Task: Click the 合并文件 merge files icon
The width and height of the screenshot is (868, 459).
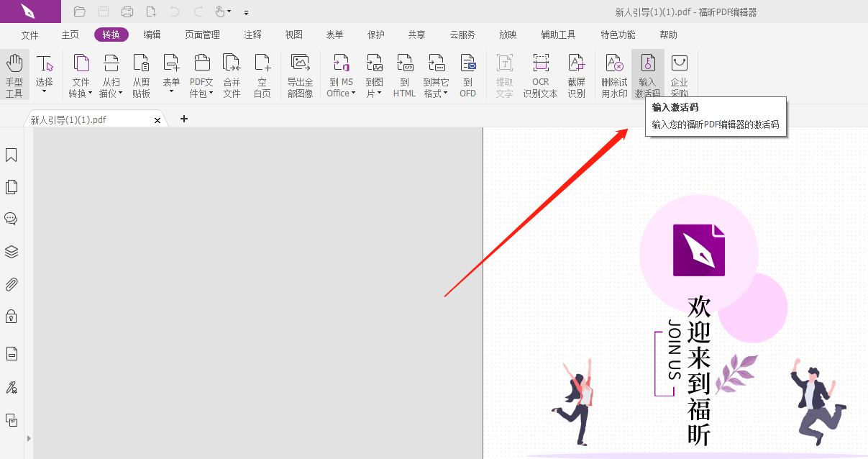Action: (x=232, y=74)
